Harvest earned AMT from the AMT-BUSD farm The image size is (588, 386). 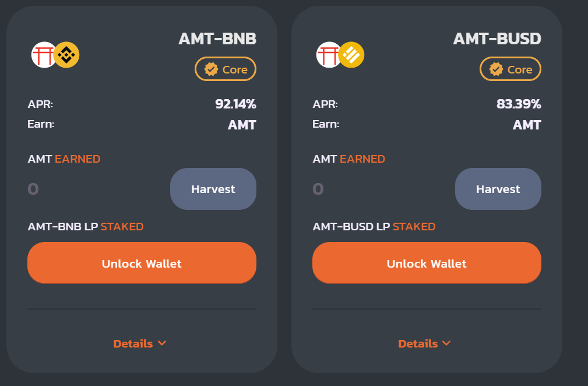pyautogui.click(x=498, y=189)
